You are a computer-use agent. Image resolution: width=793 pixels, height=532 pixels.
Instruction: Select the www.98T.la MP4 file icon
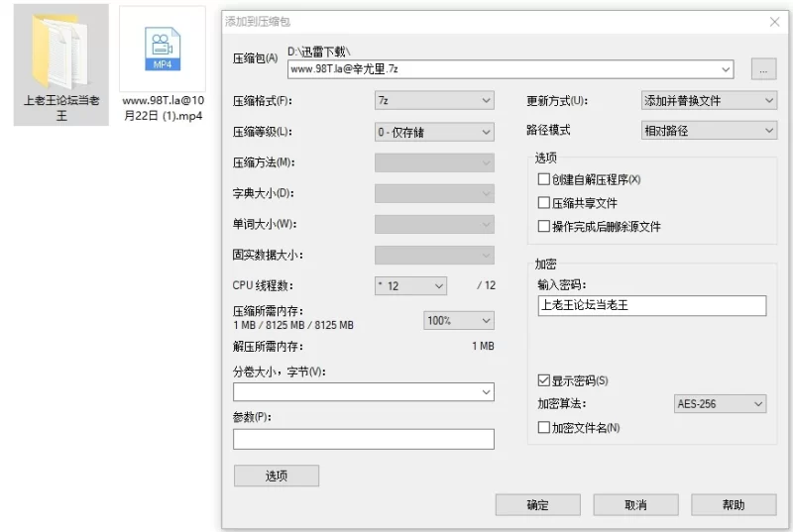[x=160, y=52]
